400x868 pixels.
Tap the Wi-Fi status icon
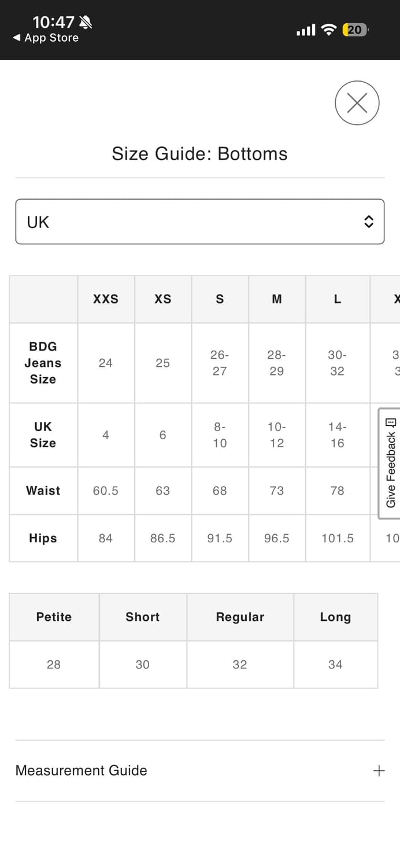click(329, 30)
